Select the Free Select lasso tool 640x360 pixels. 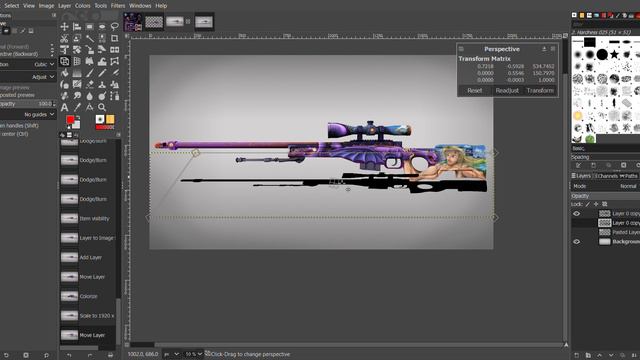[x=115, y=27]
